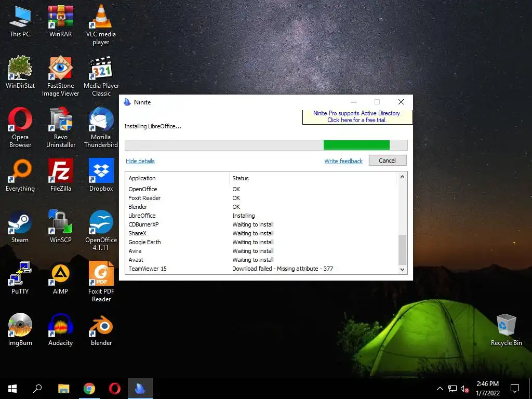Open Windows Start menu
532x399 pixels.
(12, 389)
